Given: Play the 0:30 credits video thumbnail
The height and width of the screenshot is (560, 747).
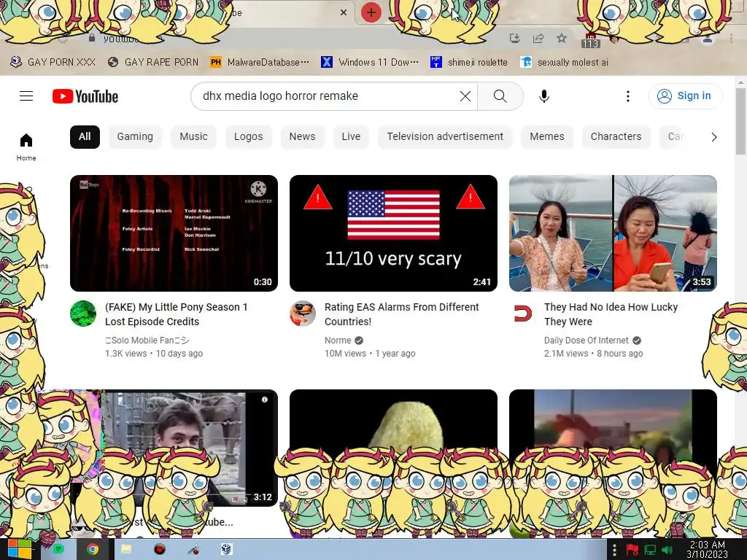Looking at the screenshot, I should tap(174, 233).
